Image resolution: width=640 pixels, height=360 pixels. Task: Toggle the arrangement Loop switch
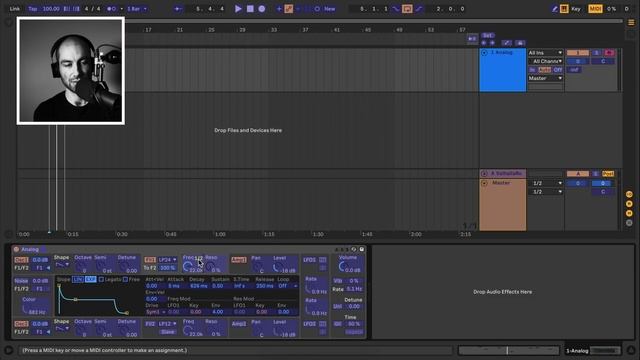pos(407,9)
